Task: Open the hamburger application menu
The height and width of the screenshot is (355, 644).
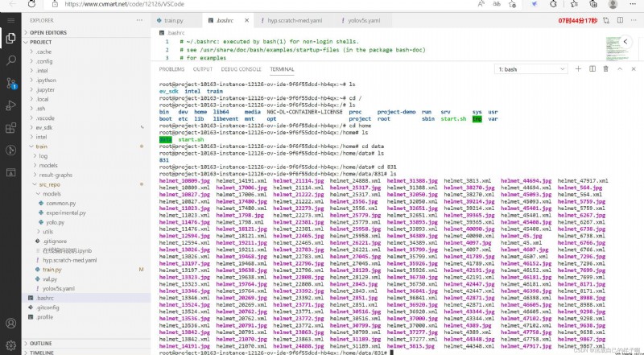Action: click(x=10, y=20)
